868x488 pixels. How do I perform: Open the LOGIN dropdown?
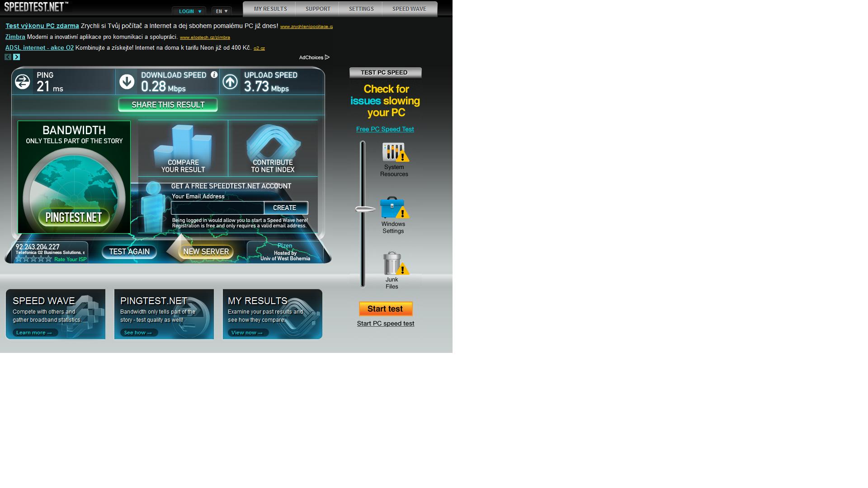(x=189, y=11)
